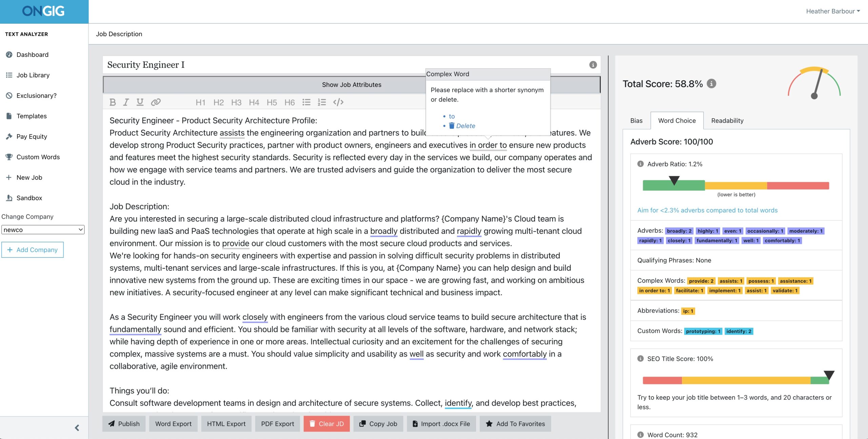Expand Show Job Attributes bar

coord(352,84)
